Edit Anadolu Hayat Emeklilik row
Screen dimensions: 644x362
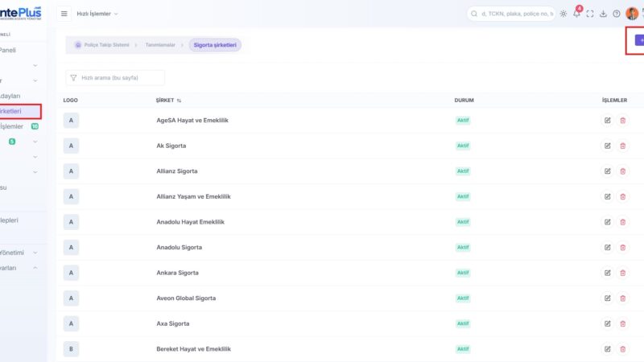tap(607, 222)
